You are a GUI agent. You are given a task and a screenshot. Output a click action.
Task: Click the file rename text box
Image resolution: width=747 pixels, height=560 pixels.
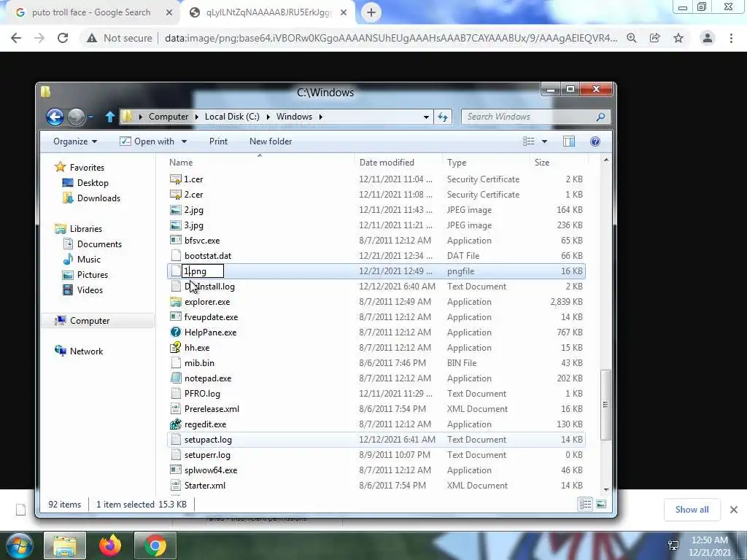[x=203, y=271]
